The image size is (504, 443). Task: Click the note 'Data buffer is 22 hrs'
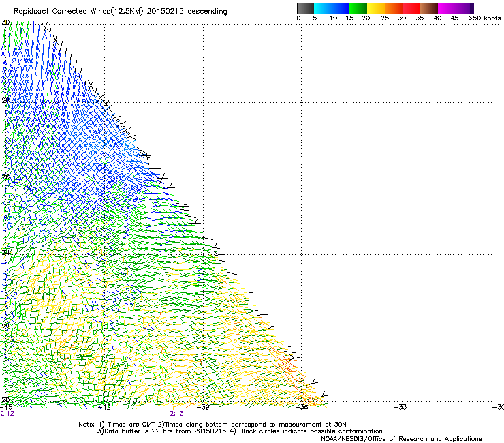(x=139, y=431)
